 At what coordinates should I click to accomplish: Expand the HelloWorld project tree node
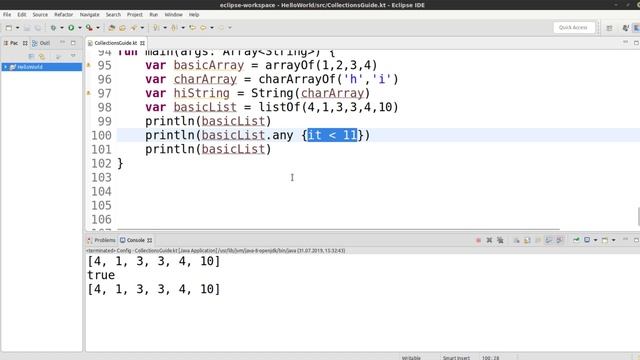pos(5,67)
